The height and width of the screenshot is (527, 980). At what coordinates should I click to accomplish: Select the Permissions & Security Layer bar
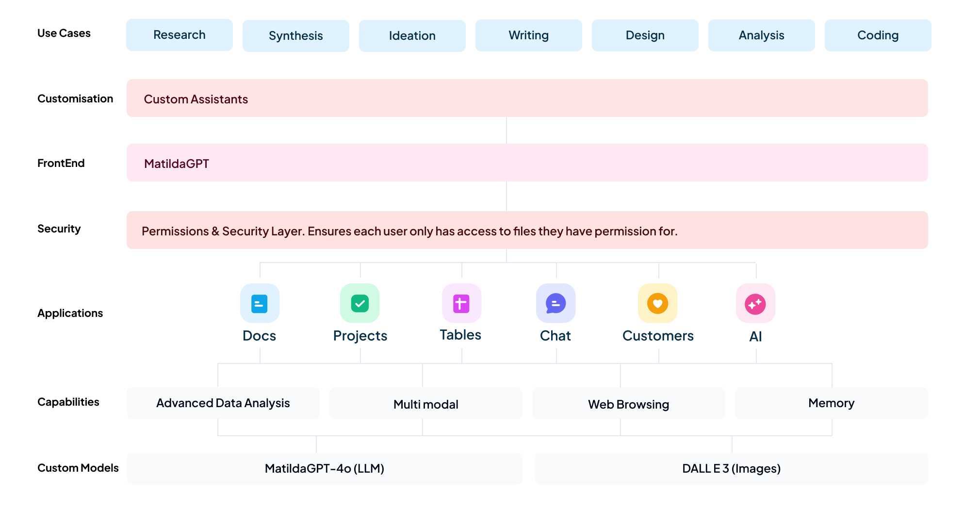click(527, 230)
